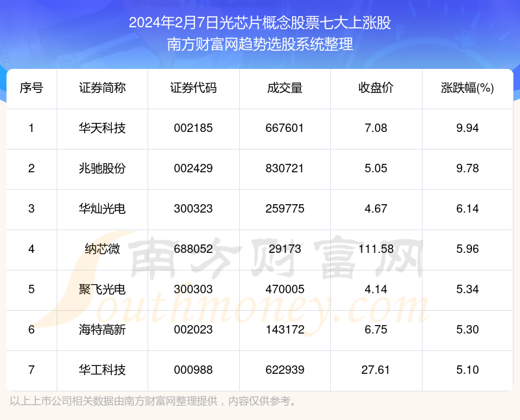The image size is (520, 420).
Task: Click the 证券简称 column header
Action: 102,88
